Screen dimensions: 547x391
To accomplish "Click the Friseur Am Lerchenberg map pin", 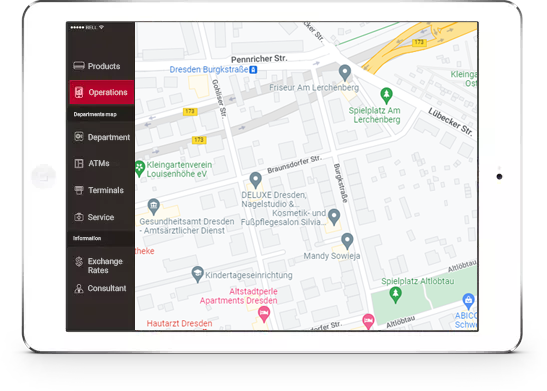I will pyautogui.click(x=345, y=73).
